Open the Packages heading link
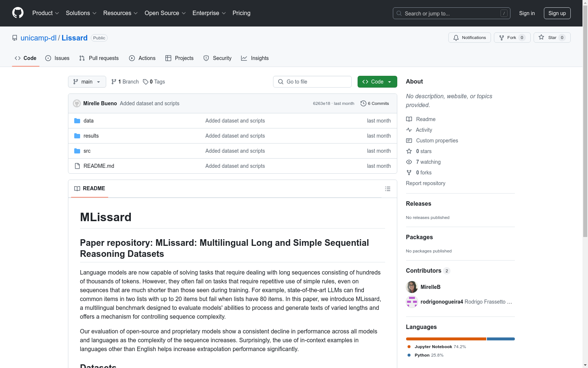The height and width of the screenshot is (368, 588). click(x=419, y=237)
